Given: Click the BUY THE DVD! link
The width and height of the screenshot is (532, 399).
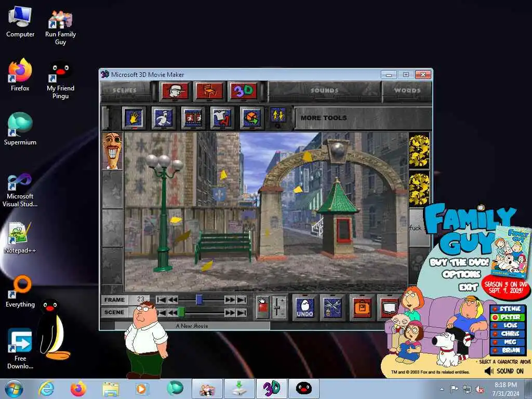Looking at the screenshot, I should click(x=459, y=262).
